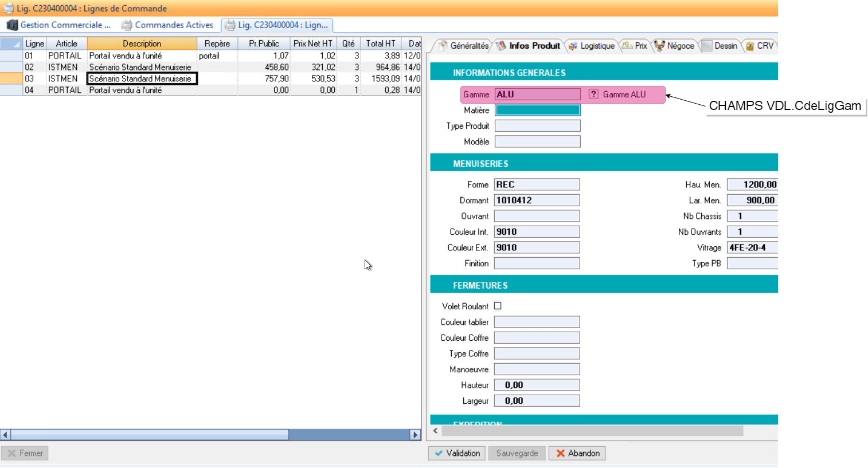Screen dimensions: 868x468
Task: Sort by the Description column header
Action: 142,44
